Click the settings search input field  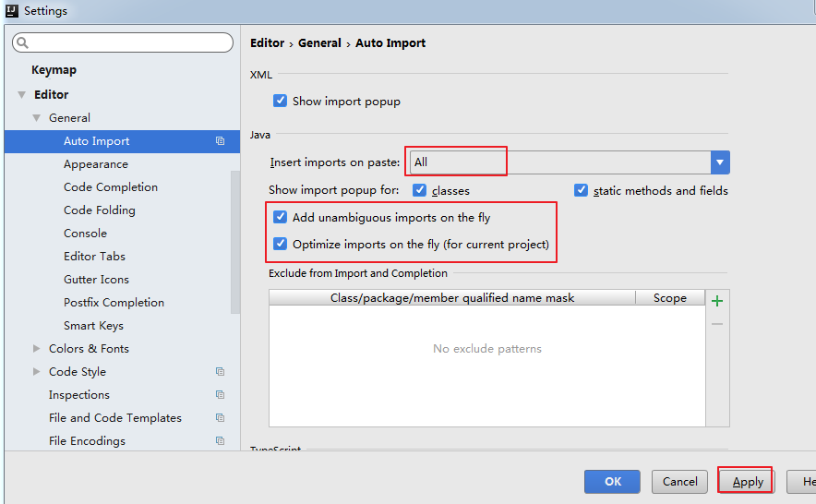[x=123, y=42]
